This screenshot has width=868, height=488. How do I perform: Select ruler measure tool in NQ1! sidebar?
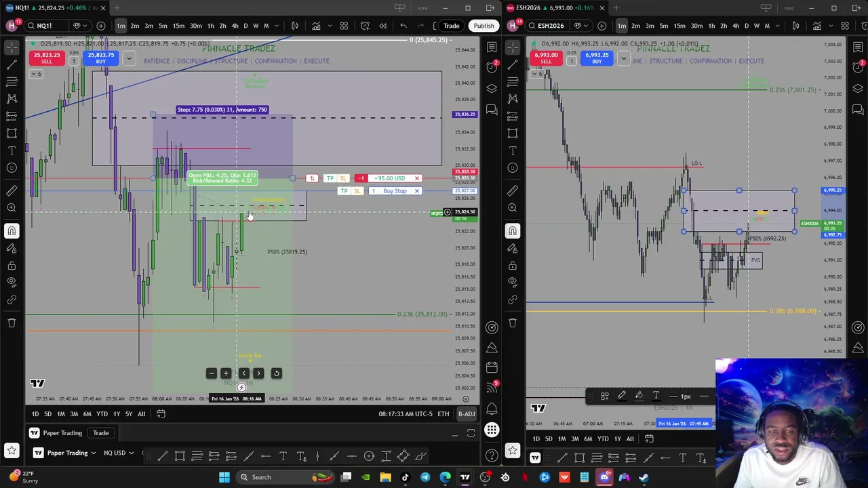point(12,190)
